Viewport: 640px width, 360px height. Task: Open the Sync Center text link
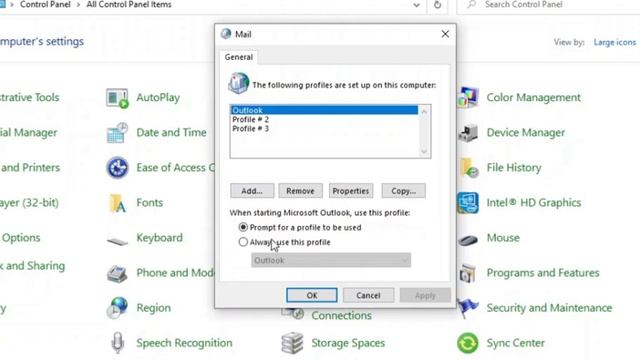pos(516,343)
